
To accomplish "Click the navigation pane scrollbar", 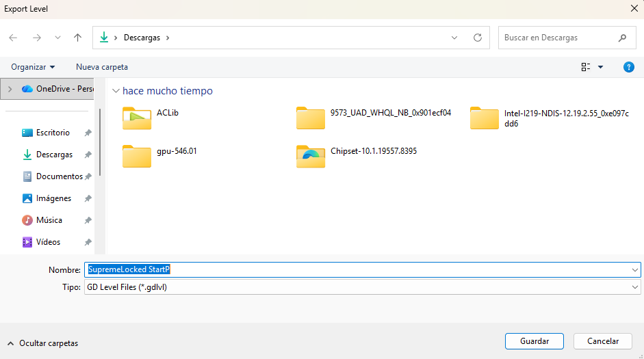I will click(100, 142).
